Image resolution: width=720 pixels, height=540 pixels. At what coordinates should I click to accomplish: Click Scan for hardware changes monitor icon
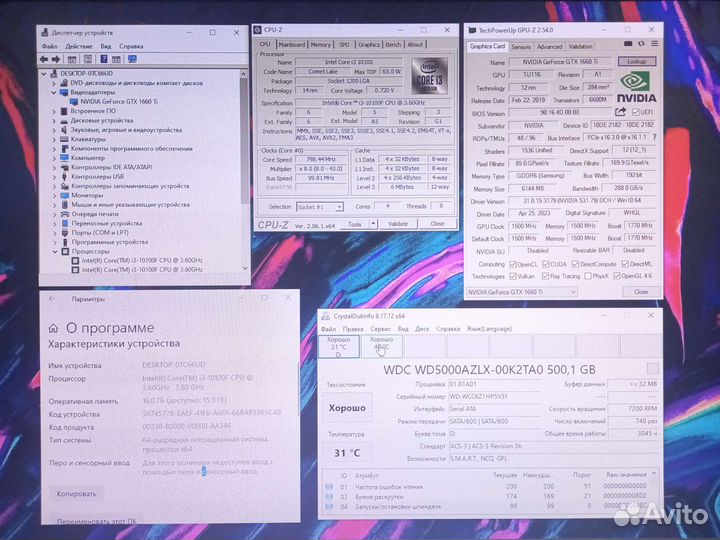132,59
